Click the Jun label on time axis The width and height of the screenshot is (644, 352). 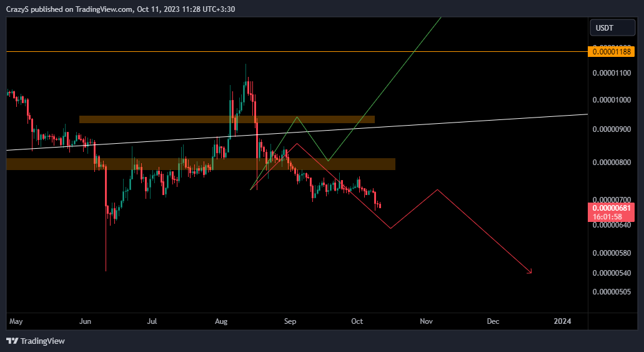click(85, 321)
